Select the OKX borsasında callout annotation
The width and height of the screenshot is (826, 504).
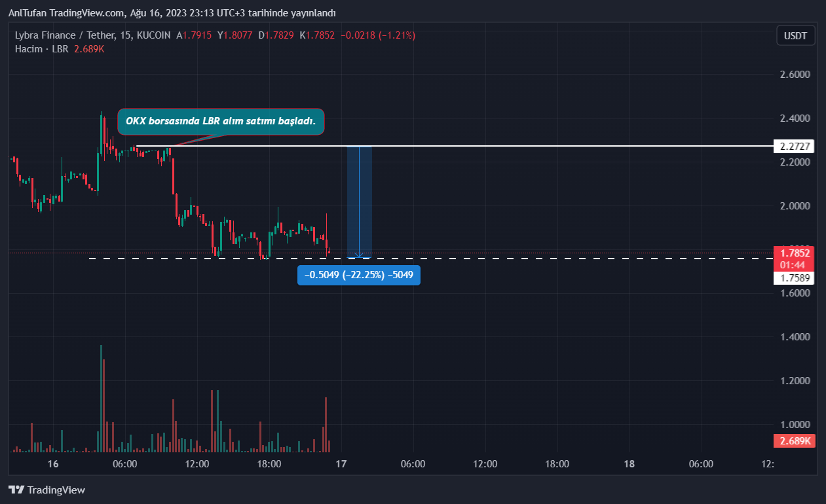click(221, 122)
